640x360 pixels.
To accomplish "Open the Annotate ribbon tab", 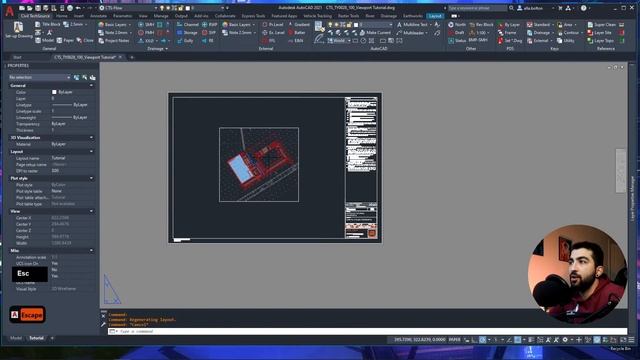I will pyautogui.click(x=98, y=16).
